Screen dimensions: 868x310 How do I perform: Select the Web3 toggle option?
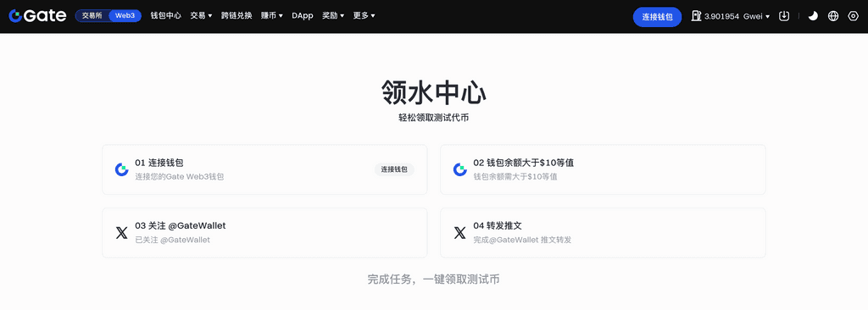pyautogui.click(x=125, y=15)
